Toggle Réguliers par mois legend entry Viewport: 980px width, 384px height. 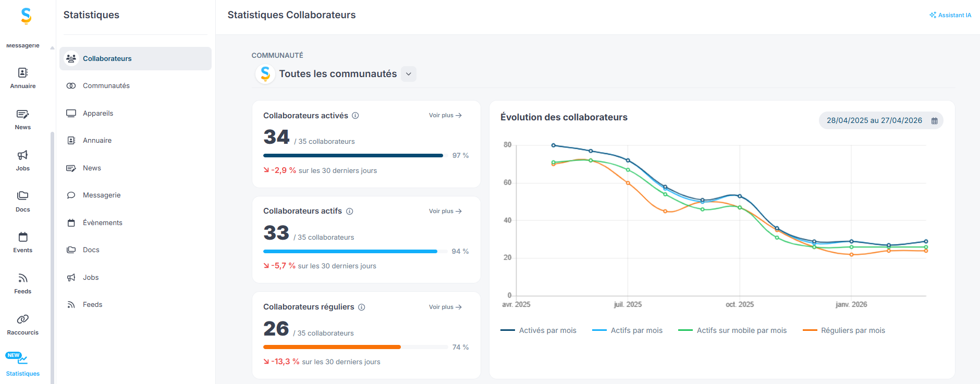[844, 330]
